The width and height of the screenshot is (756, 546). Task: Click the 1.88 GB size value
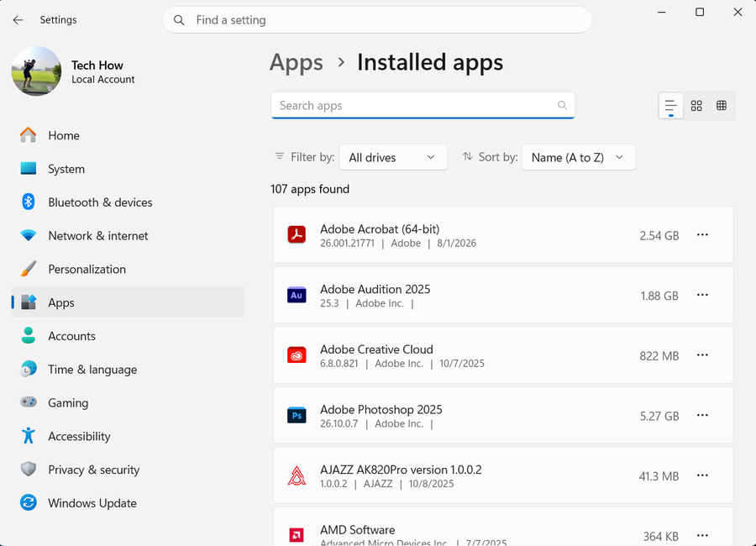tap(659, 296)
